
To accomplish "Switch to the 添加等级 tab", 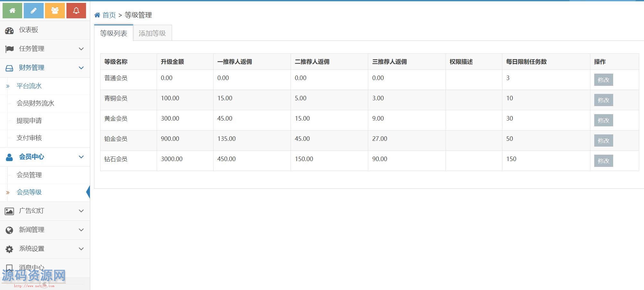I will [x=152, y=33].
